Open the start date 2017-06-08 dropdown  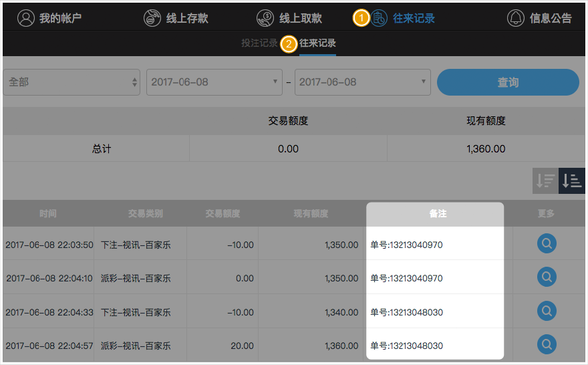point(214,82)
